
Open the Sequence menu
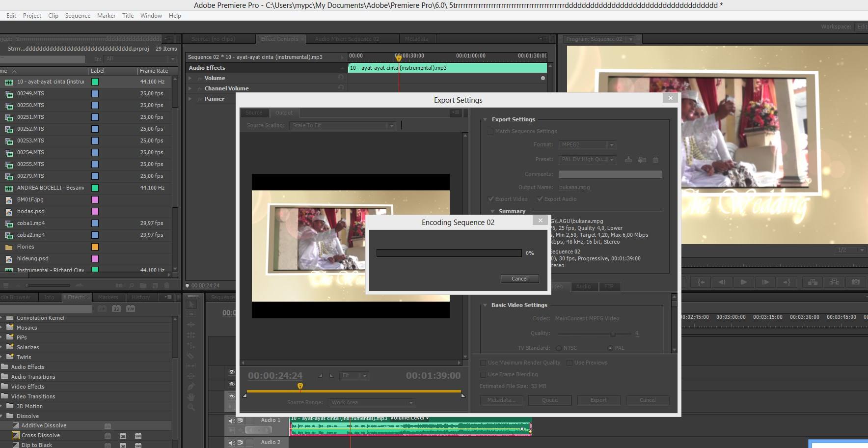(x=78, y=16)
